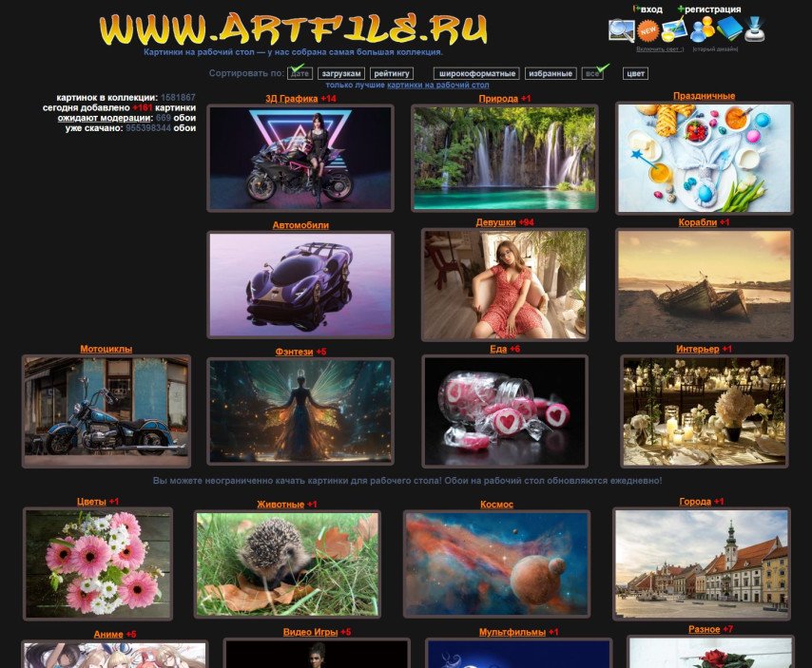Click the projector icon at the top right

[756, 29]
